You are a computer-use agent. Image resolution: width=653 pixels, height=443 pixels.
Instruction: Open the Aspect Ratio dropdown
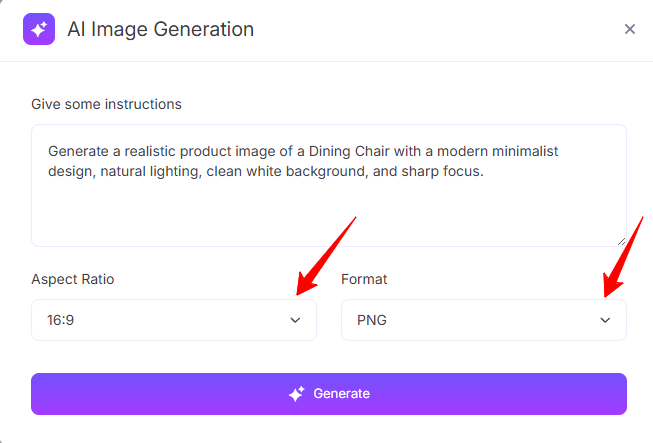174,320
